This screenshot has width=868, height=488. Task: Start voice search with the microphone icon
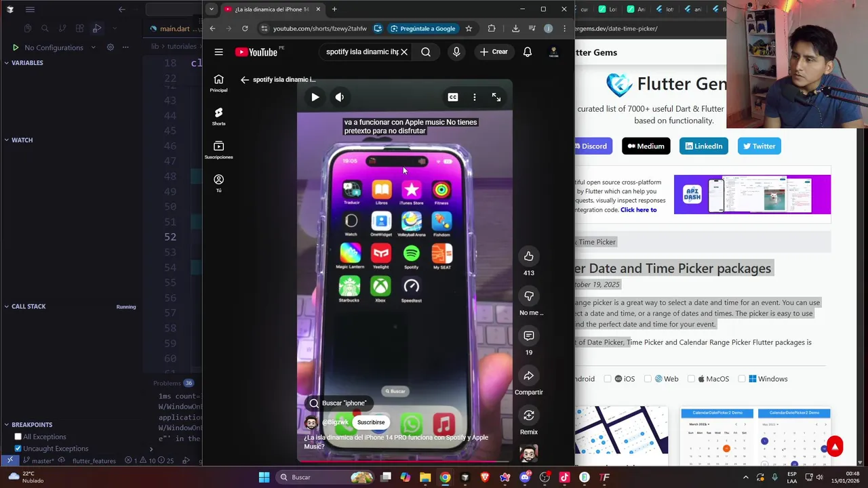456,52
